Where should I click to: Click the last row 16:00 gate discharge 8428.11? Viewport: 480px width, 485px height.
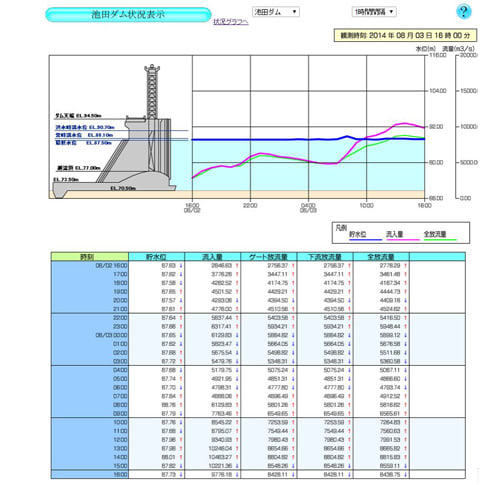tap(278, 474)
